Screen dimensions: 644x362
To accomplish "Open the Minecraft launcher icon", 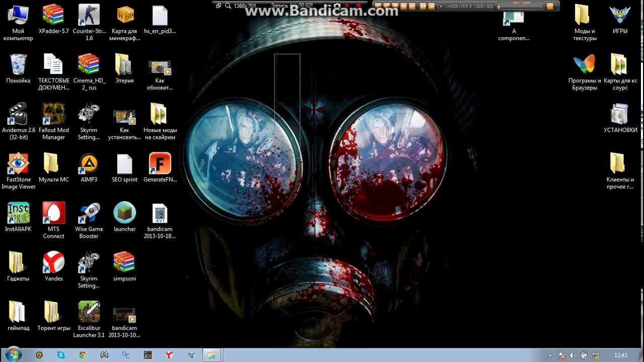I will [x=125, y=217].
